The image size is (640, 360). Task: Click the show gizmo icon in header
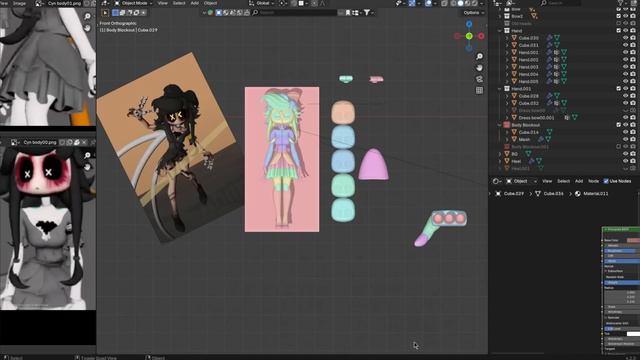(x=412, y=3)
